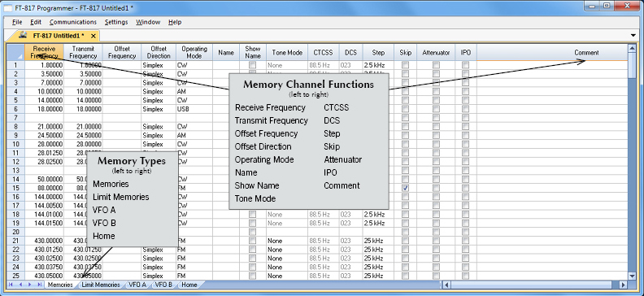The width and height of the screenshot is (644, 296).
Task: Open the Window menu
Action: tap(148, 22)
